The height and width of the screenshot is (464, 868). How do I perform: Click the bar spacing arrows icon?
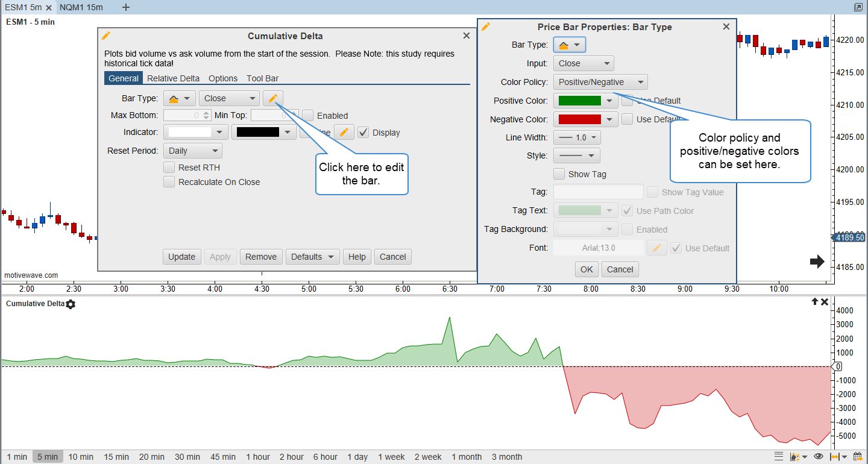(835, 457)
